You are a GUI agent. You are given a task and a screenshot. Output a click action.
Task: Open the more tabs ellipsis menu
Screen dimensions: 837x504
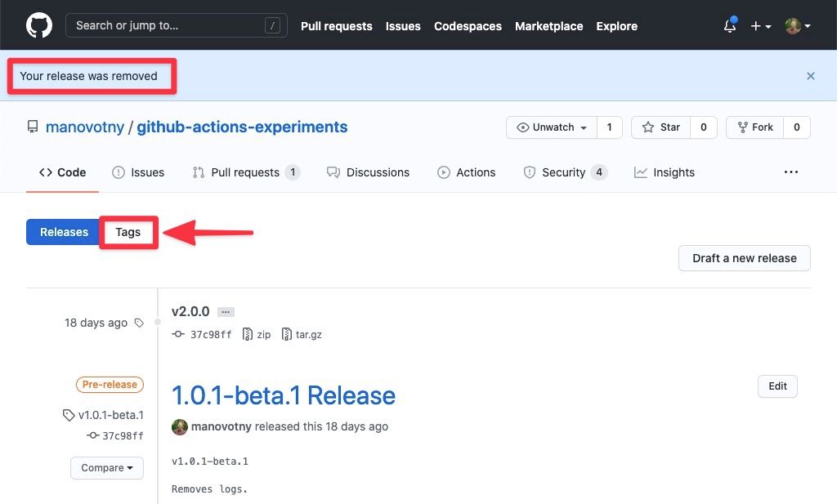pyautogui.click(x=791, y=172)
